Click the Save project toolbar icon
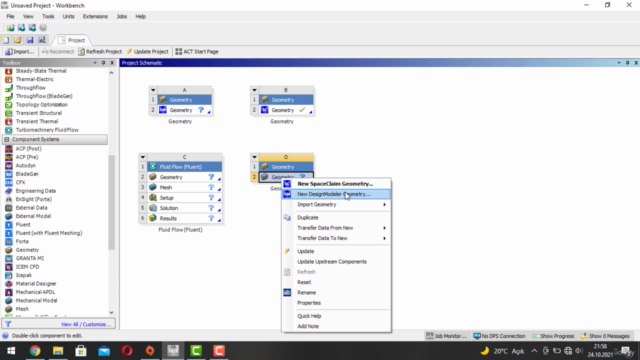Image resolution: width=640 pixels, height=360 pixels. 30,40
